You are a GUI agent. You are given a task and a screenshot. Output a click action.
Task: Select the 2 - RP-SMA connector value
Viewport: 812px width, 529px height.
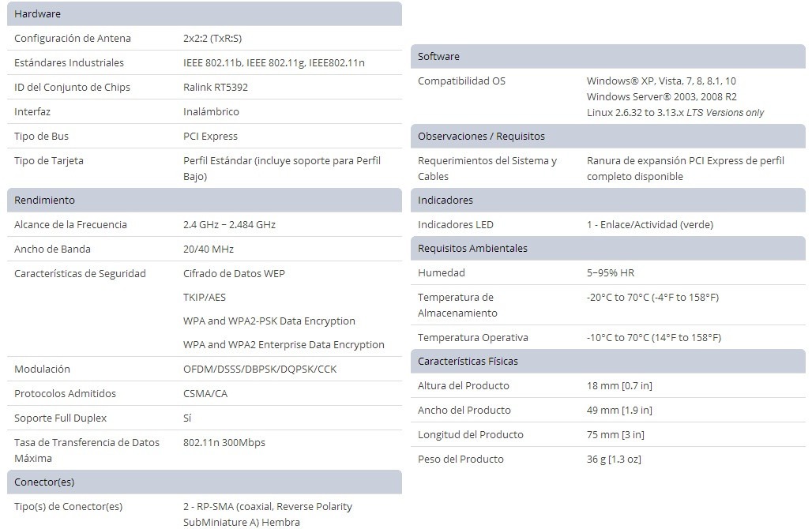click(x=268, y=515)
